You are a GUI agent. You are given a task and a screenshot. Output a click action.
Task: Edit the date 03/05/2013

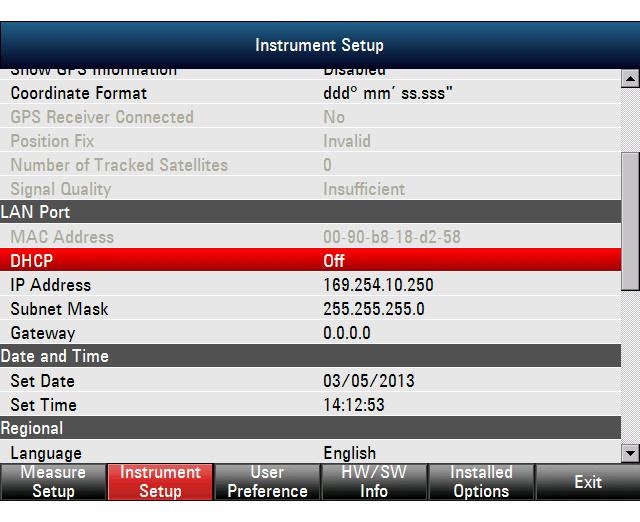[x=369, y=381]
